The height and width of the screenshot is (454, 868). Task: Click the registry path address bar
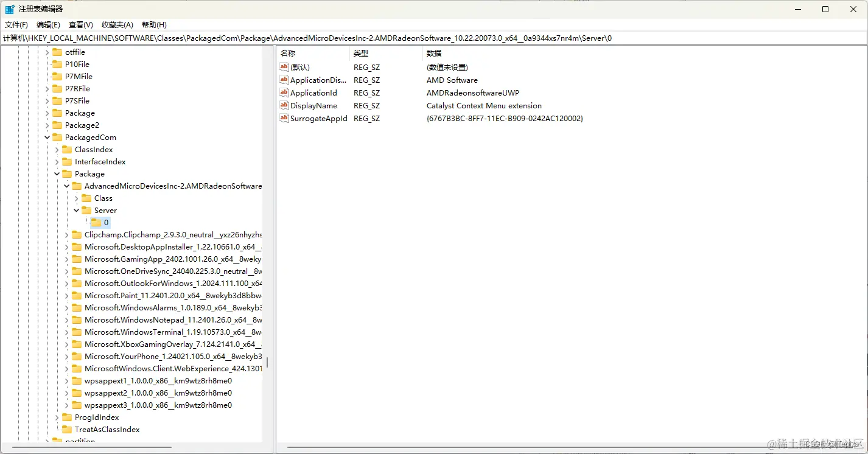tap(434, 38)
